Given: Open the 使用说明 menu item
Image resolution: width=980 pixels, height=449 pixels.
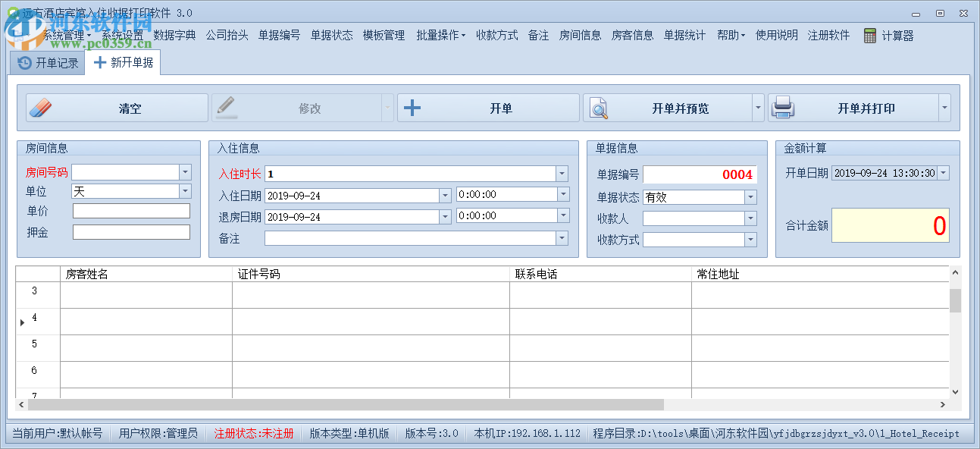Looking at the screenshot, I should coord(776,35).
